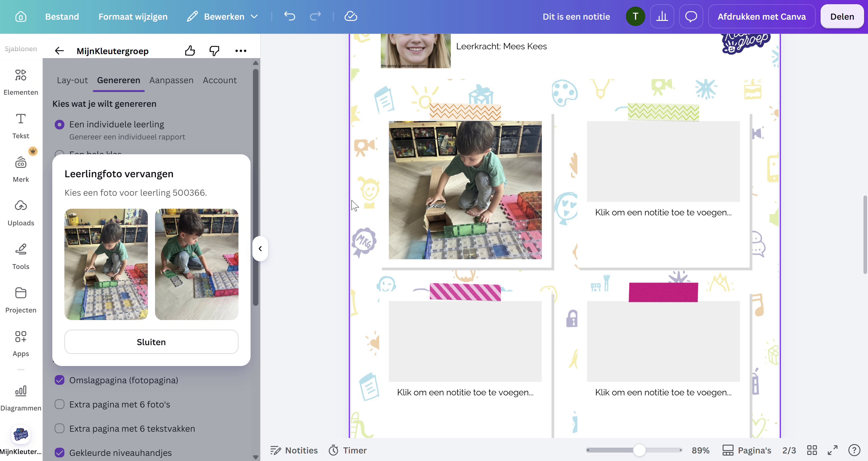This screenshot has height=461, width=868.
Task: Open the analytics bar chart icon
Action: tap(662, 17)
